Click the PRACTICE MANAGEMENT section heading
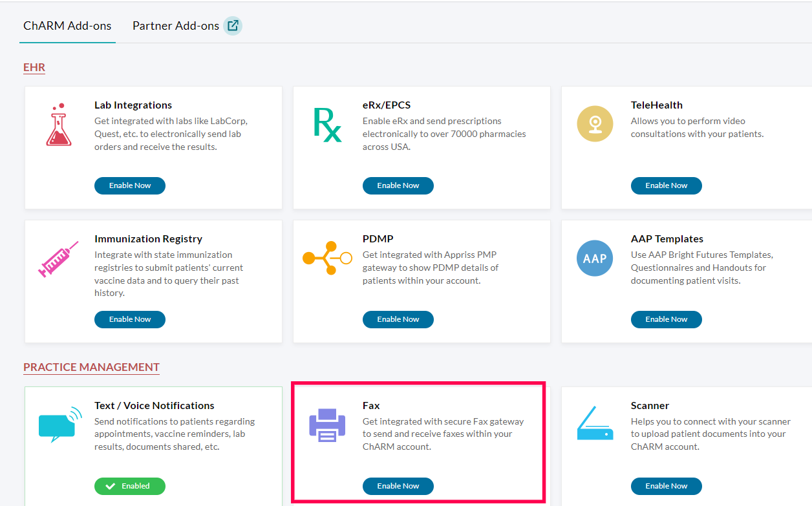 pyautogui.click(x=91, y=367)
